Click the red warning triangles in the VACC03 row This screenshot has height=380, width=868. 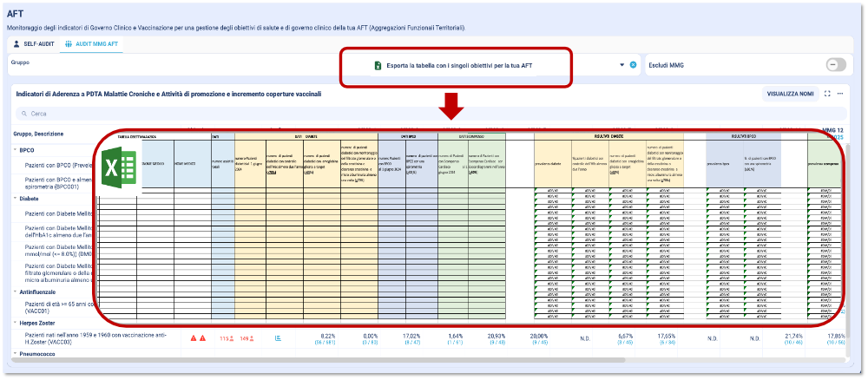click(198, 338)
